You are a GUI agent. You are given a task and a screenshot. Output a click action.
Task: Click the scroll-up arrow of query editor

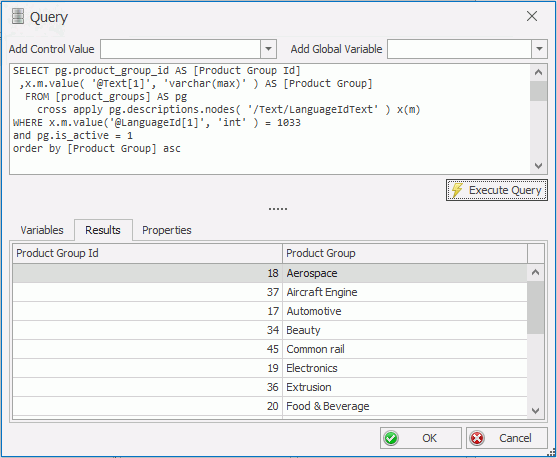[x=539, y=72]
